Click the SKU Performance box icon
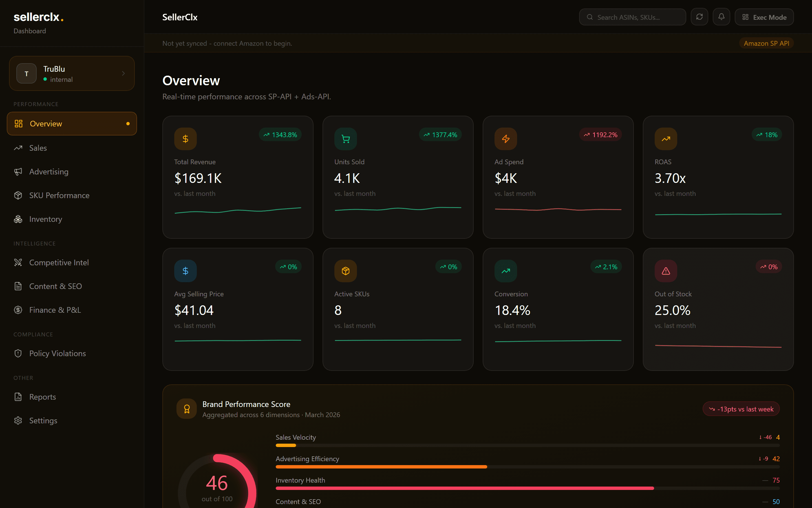This screenshot has width=812, height=508. tap(18, 195)
